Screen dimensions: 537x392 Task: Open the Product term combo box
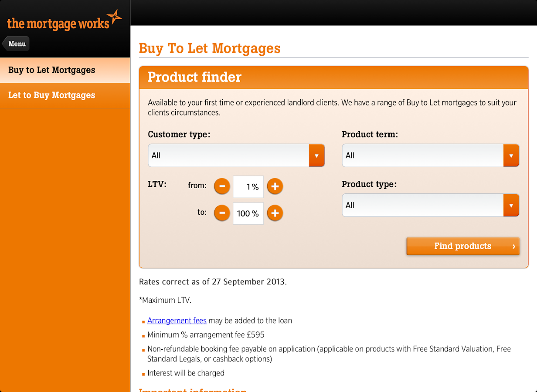pos(431,155)
